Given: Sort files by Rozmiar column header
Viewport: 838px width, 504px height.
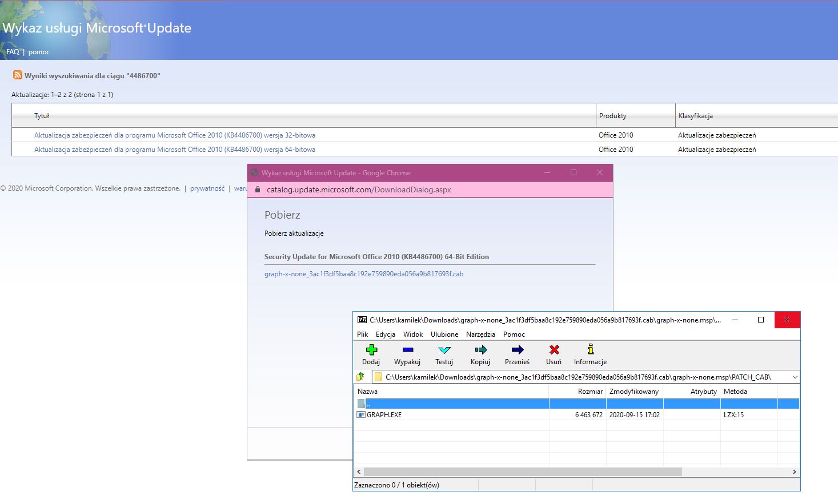Looking at the screenshot, I should pyautogui.click(x=578, y=392).
